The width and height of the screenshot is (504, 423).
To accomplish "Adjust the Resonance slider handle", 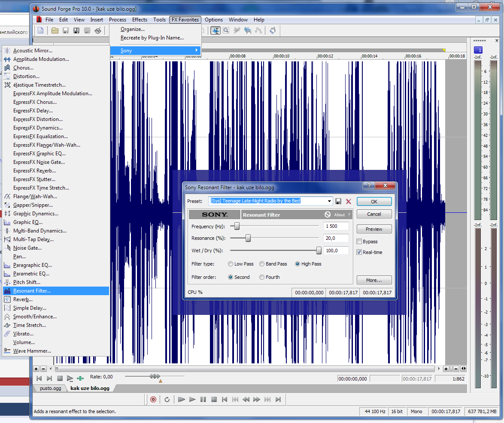I will (x=248, y=238).
